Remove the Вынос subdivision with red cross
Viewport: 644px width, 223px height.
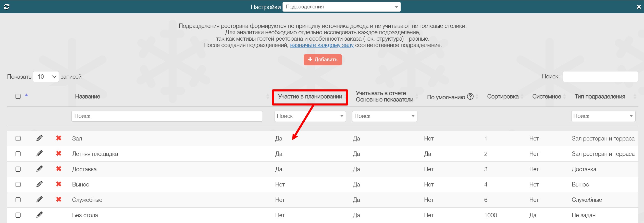59,184
